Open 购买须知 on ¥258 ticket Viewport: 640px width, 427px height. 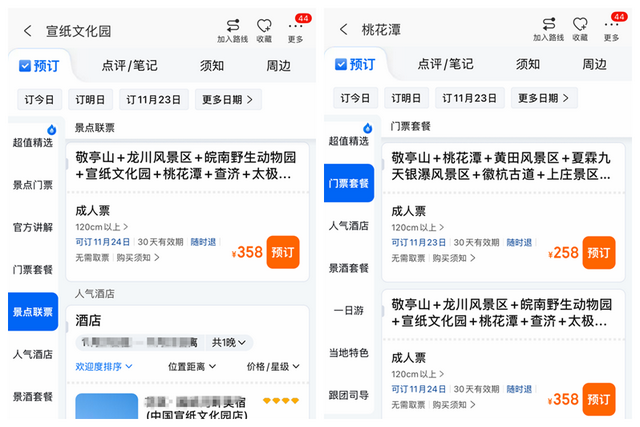click(x=454, y=258)
